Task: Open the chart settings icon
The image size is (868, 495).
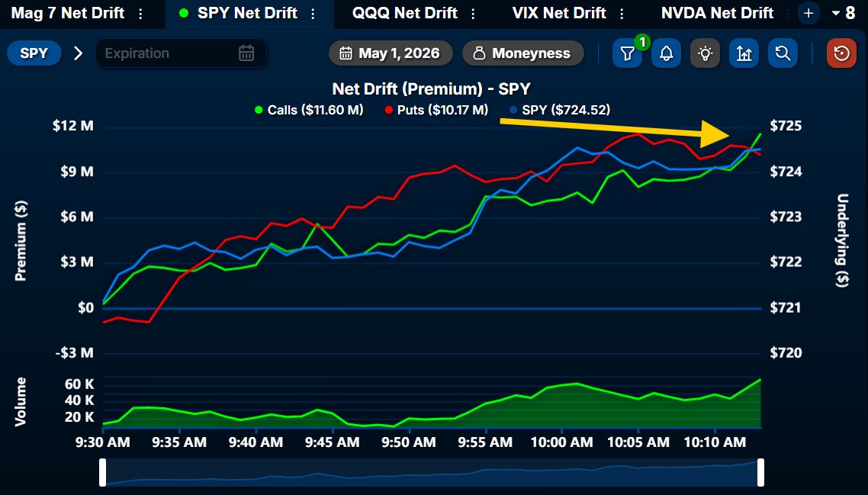Action: click(744, 53)
